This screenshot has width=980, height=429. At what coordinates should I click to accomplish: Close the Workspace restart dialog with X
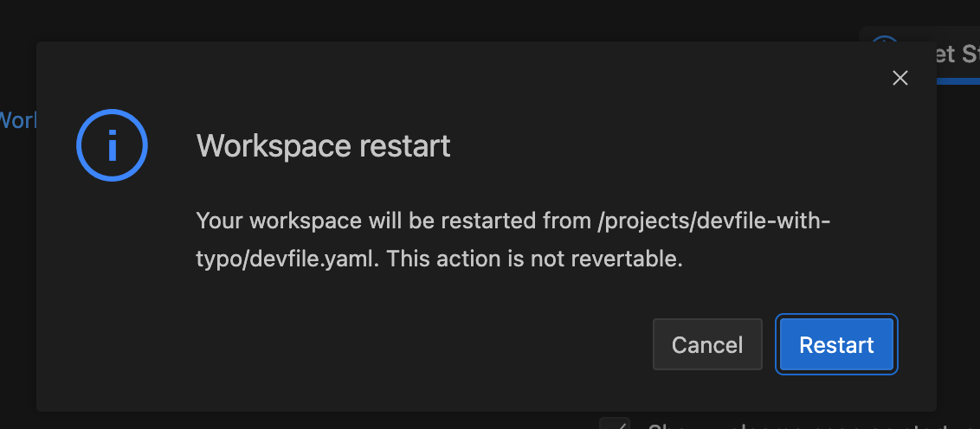[900, 78]
